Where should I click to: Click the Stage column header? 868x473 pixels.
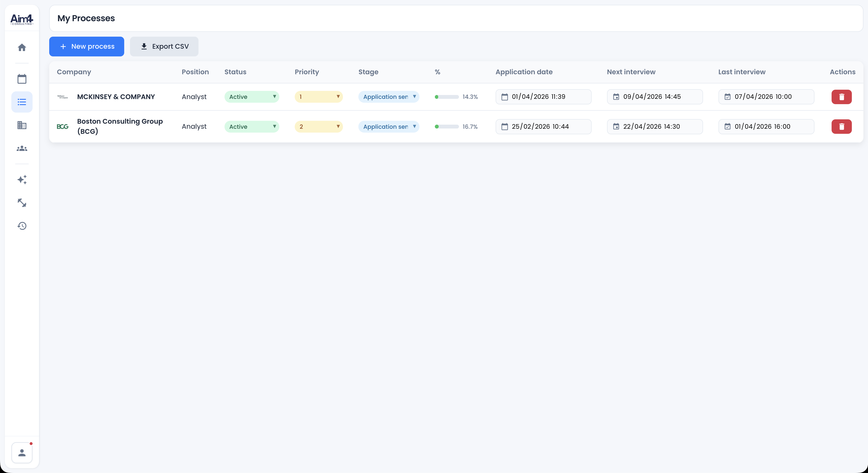point(368,72)
